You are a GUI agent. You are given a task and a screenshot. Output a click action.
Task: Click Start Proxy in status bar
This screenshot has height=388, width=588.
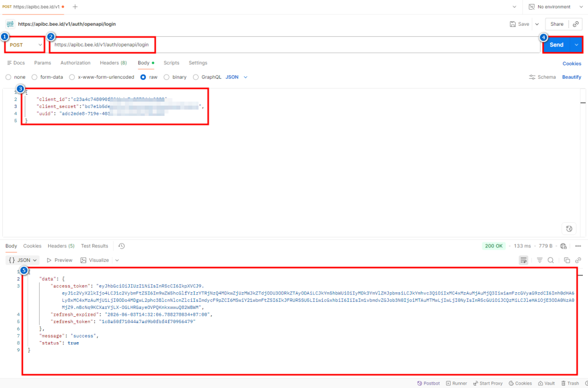488,383
